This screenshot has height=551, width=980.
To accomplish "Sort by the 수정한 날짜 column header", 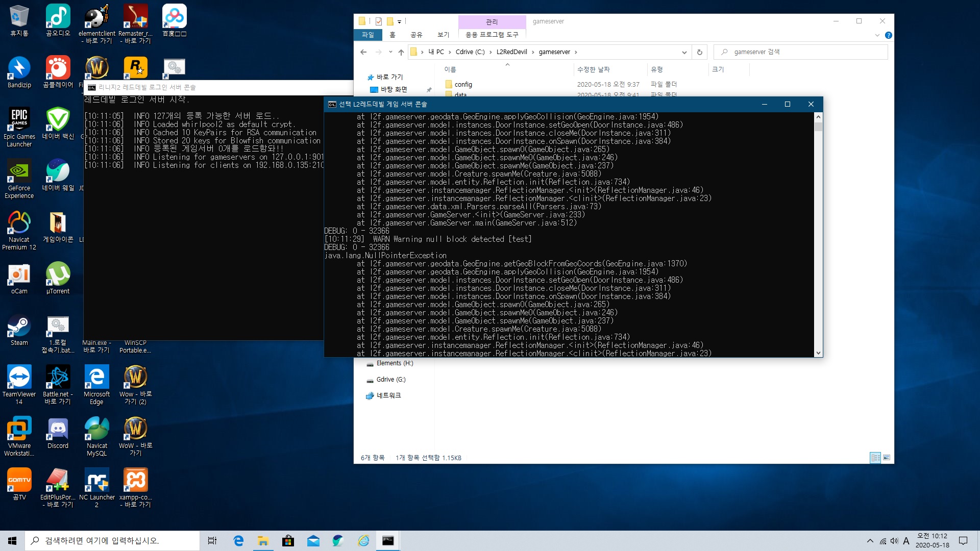I will (610, 69).
